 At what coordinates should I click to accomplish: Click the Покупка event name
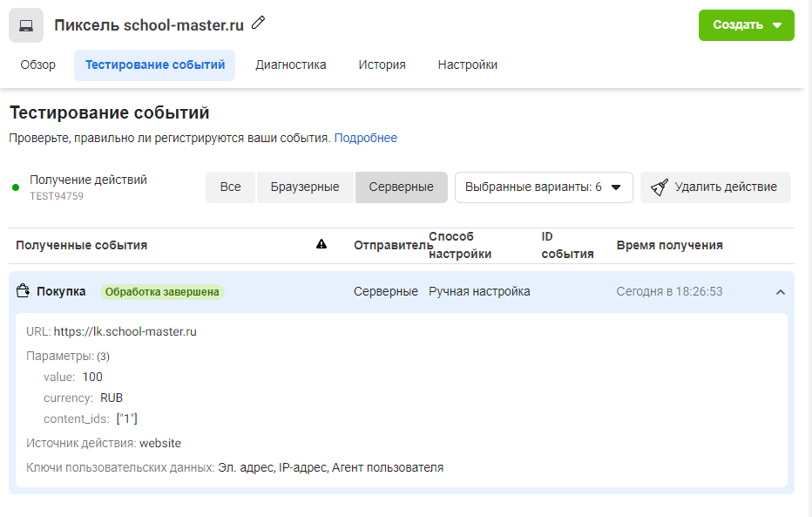tap(61, 291)
